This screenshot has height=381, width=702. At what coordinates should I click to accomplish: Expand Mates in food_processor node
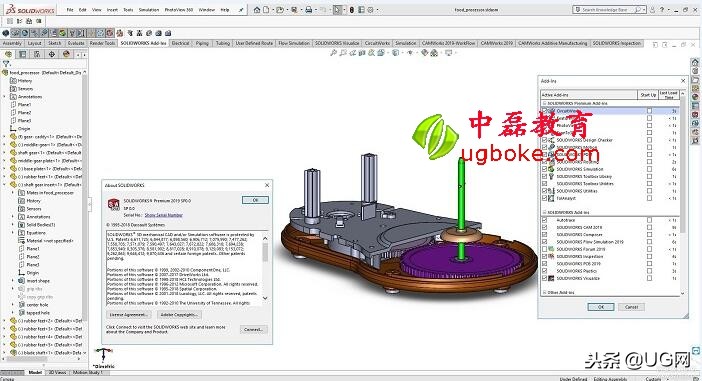click(x=13, y=193)
